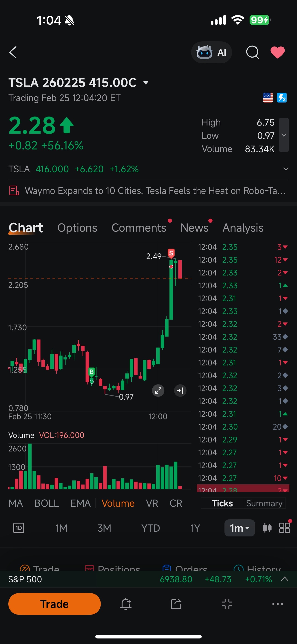This screenshot has width=297, height=644.
Task: Select the 1D timeframe icon
Action: coord(18,528)
